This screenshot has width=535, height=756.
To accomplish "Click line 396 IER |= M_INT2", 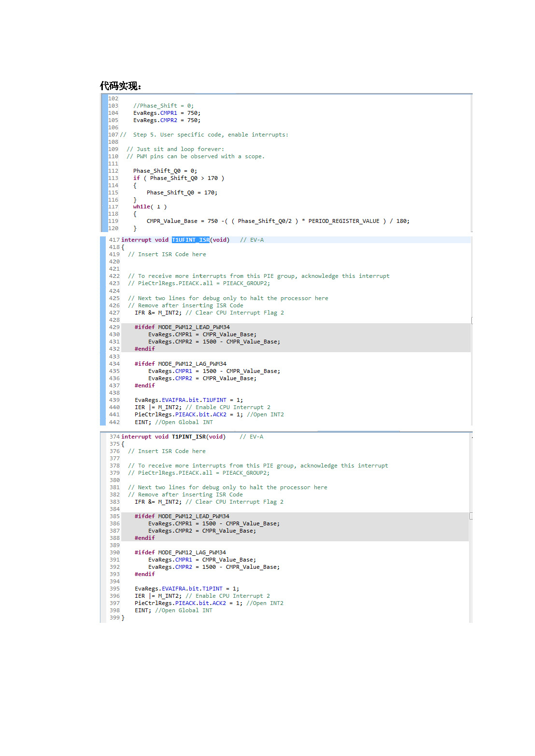I will click(x=202, y=596).
